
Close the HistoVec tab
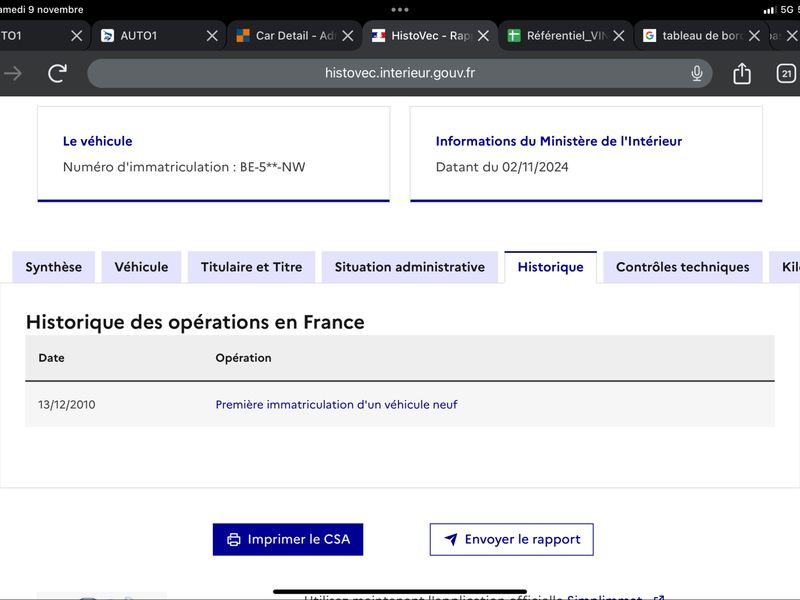tap(483, 36)
